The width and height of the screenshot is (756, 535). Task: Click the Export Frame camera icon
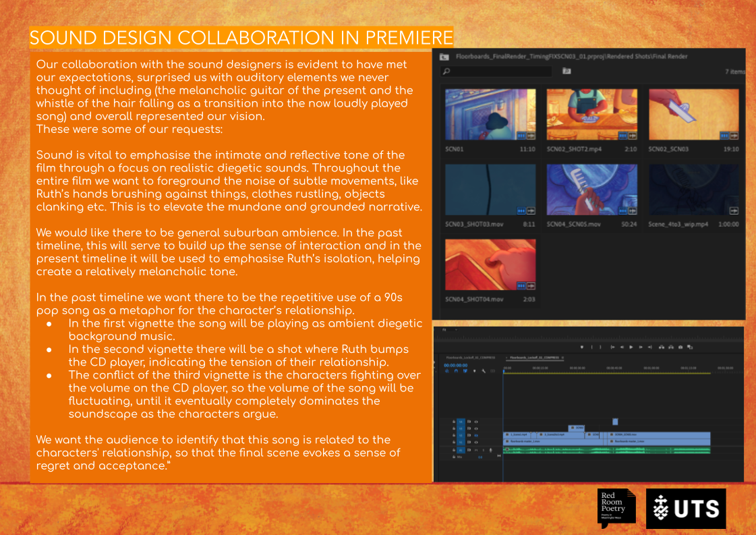click(x=680, y=347)
